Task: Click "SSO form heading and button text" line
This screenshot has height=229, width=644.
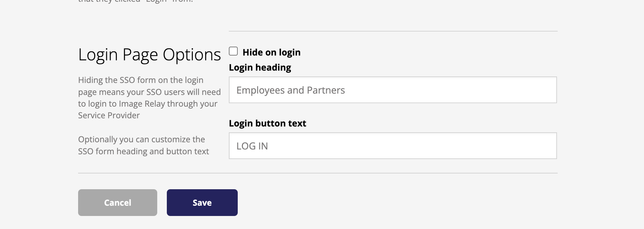Action: (x=143, y=152)
